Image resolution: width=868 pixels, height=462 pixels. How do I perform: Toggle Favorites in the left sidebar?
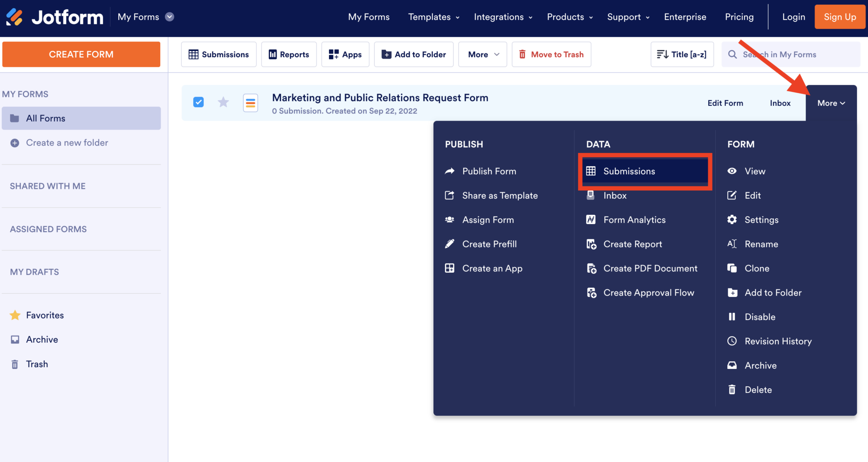pyautogui.click(x=45, y=315)
